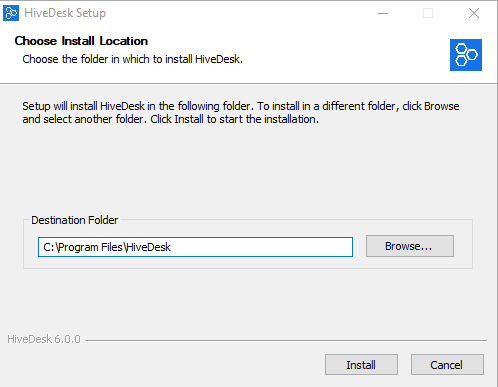Click the HiveDesk icon in title bar
Screen dimensions: 498x387
11,13
